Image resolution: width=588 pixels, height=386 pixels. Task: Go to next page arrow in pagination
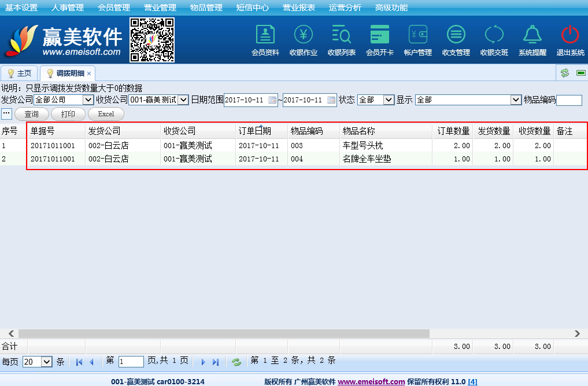[x=203, y=362]
